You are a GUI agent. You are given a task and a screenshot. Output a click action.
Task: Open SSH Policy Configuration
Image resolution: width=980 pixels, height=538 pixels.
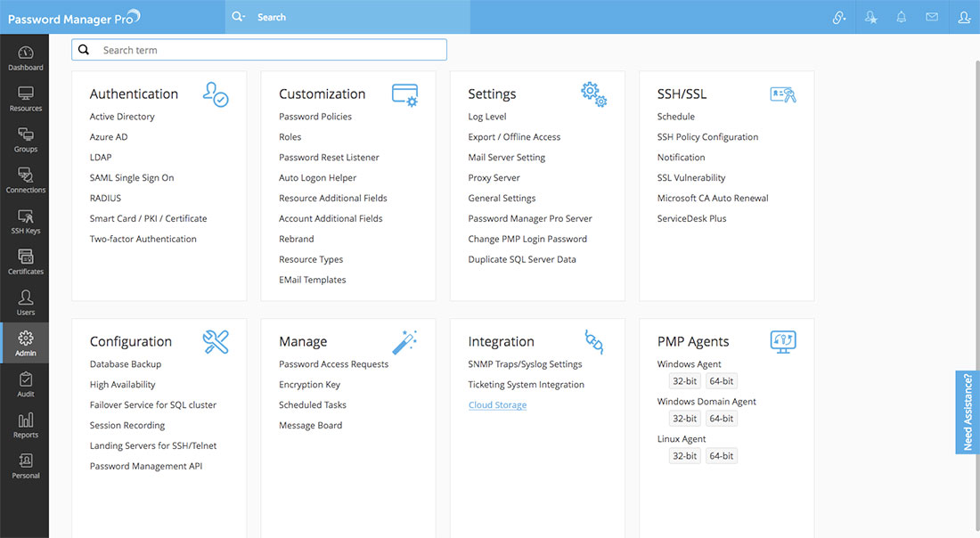pyautogui.click(x=707, y=137)
